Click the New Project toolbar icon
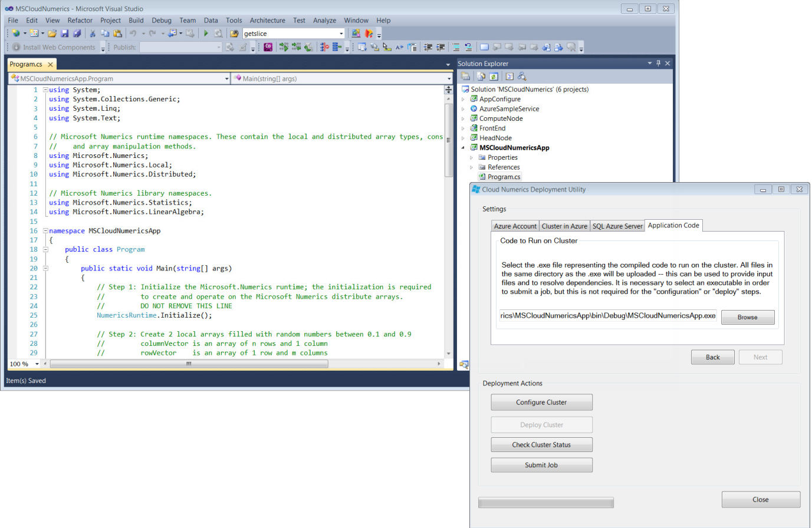 [x=16, y=34]
